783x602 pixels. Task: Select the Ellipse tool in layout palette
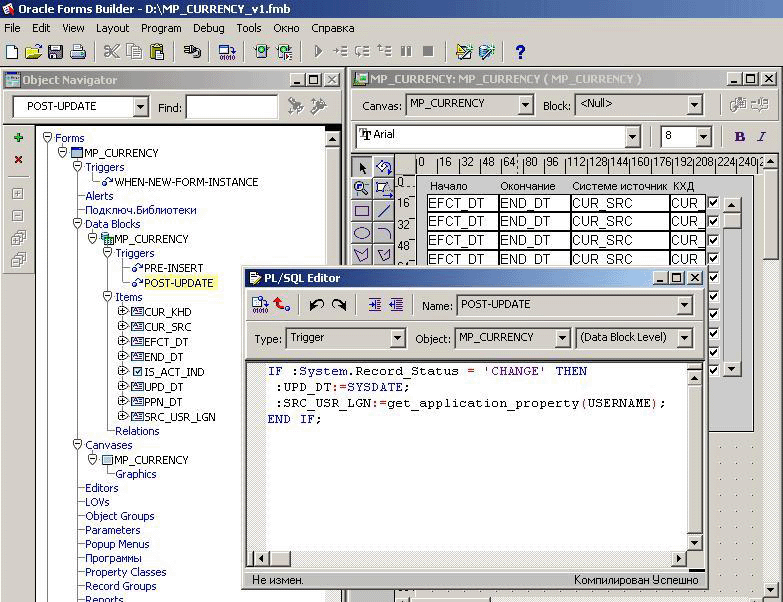coord(362,233)
